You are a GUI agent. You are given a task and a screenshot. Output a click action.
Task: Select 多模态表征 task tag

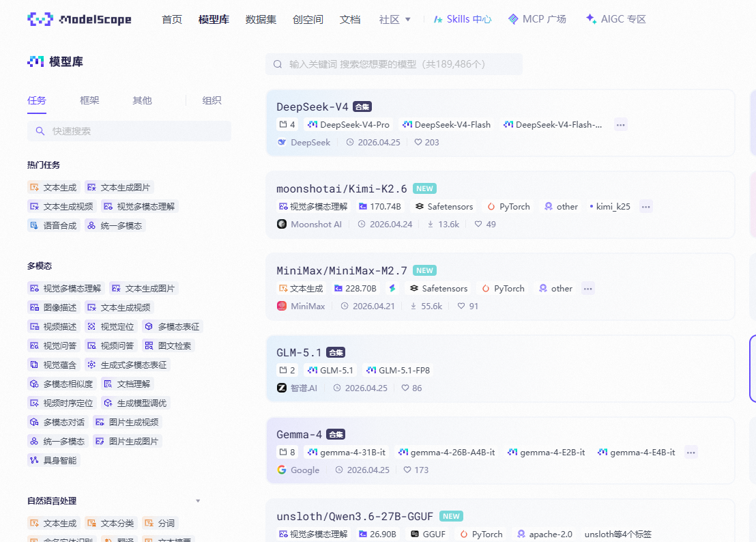pos(173,326)
